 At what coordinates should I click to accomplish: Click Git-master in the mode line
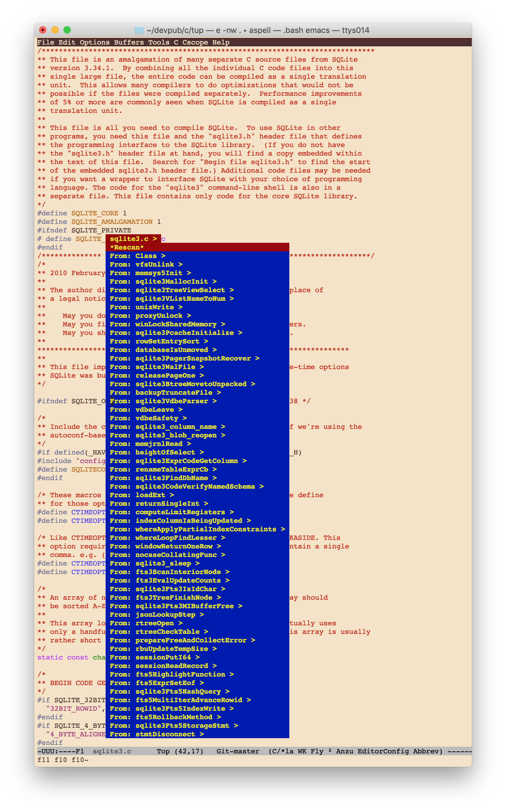[x=238, y=752]
